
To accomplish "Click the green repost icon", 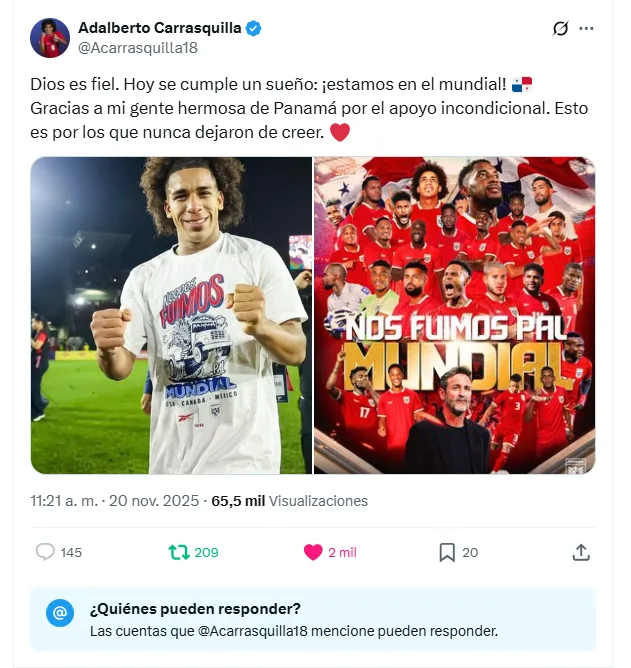I will coord(179,552).
